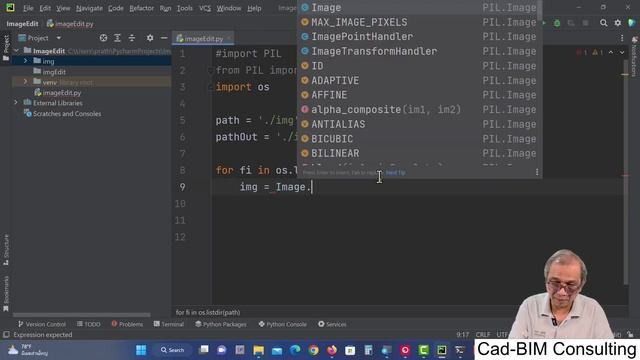Choose MAX_IMAGE_PIXELS completion suggestion
The width and height of the screenshot is (640, 360).
pos(419,22)
